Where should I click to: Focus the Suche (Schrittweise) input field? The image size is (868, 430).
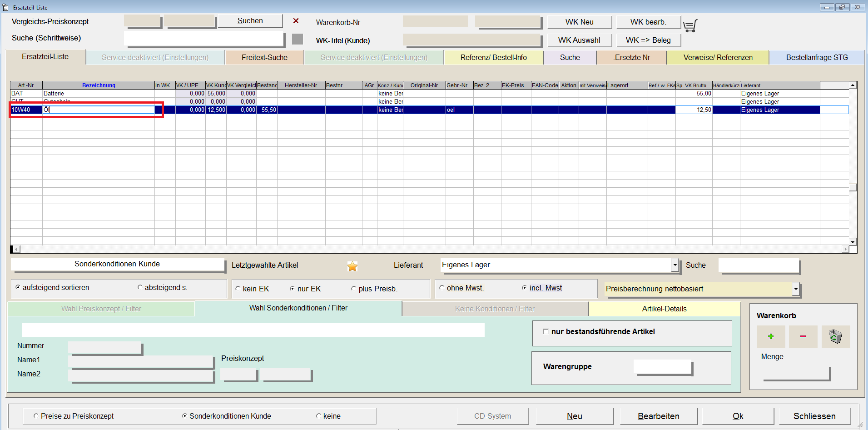[204, 39]
